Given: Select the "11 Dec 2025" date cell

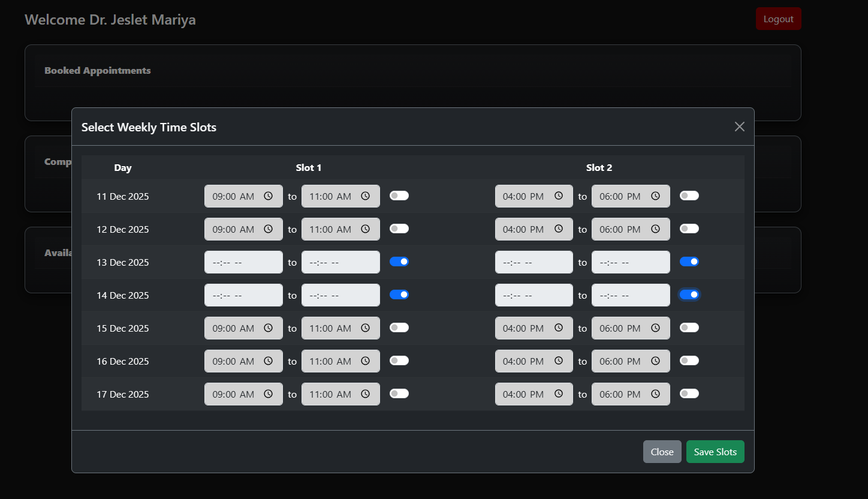Looking at the screenshot, I should tap(123, 196).
